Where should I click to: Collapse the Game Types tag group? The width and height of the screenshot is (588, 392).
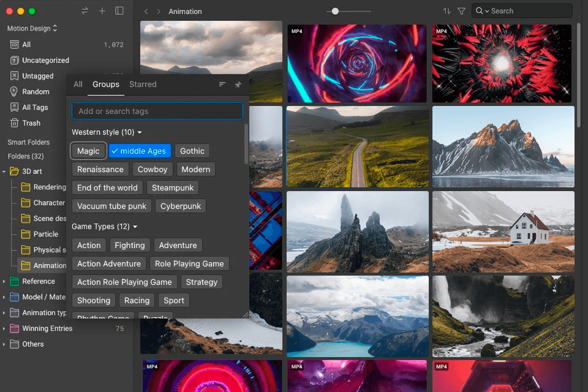coord(135,227)
